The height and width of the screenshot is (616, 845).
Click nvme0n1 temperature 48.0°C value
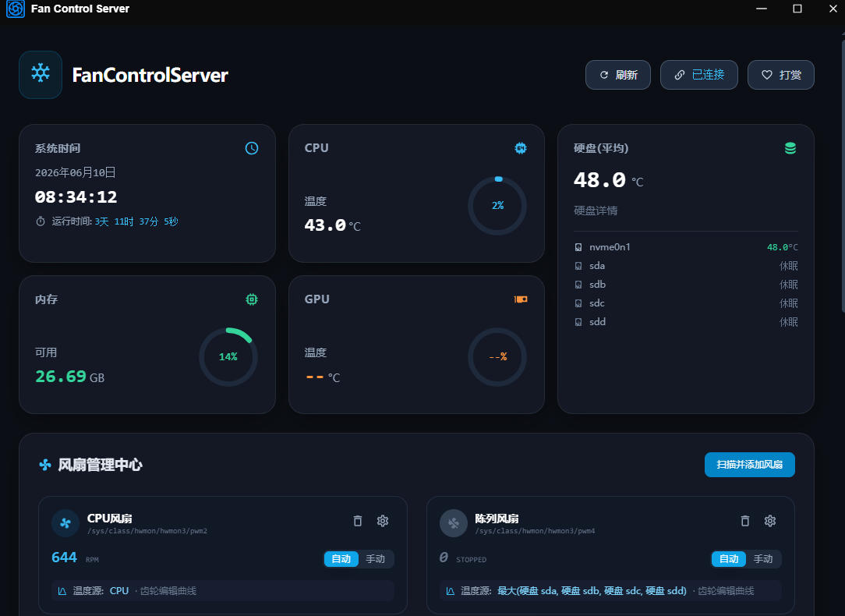(x=782, y=247)
